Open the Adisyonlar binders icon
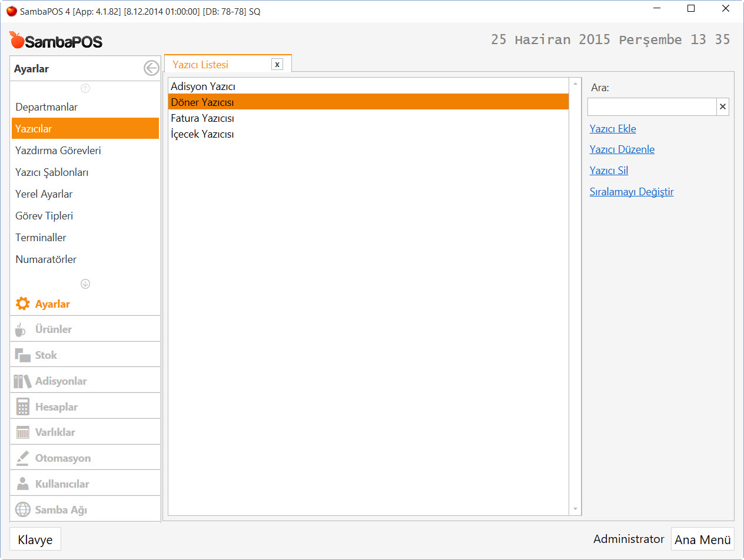Viewport: 744px width, 560px height. pyautogui.click(x=22, y=381)
